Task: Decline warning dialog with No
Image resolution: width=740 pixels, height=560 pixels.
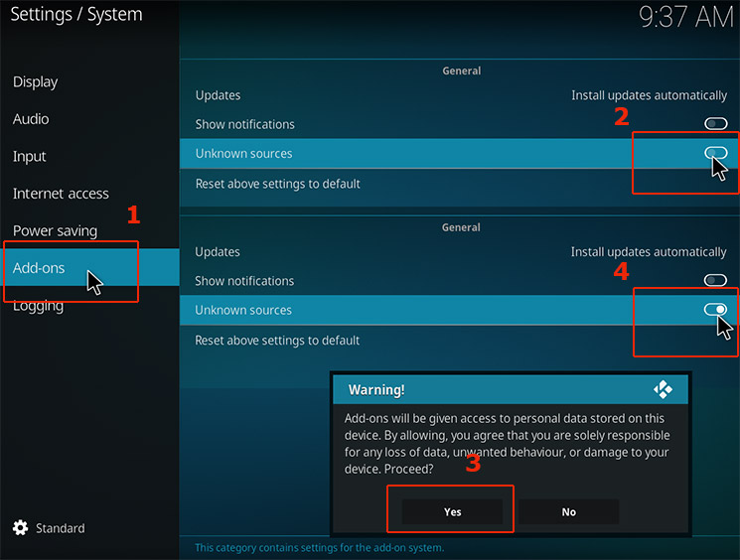Action: pyautogui.click(x=569, y=512)
